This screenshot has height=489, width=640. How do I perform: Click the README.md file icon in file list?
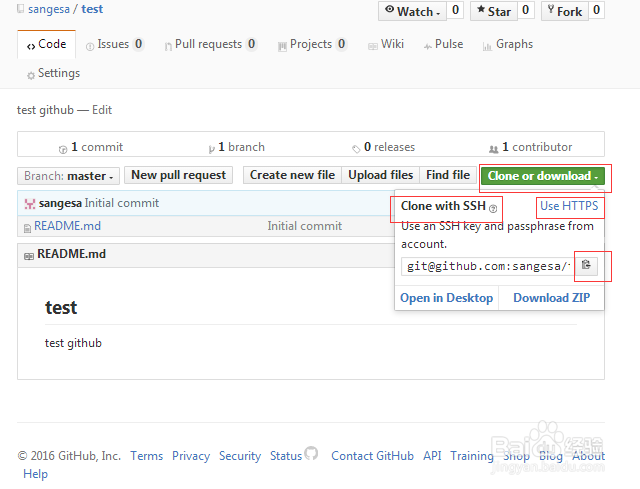27,228
